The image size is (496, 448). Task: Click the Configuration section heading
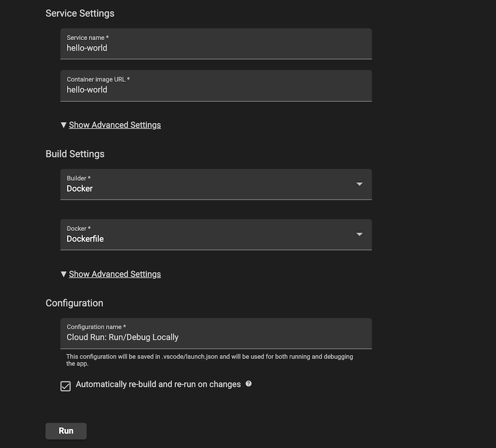click(x=74, y=303)
